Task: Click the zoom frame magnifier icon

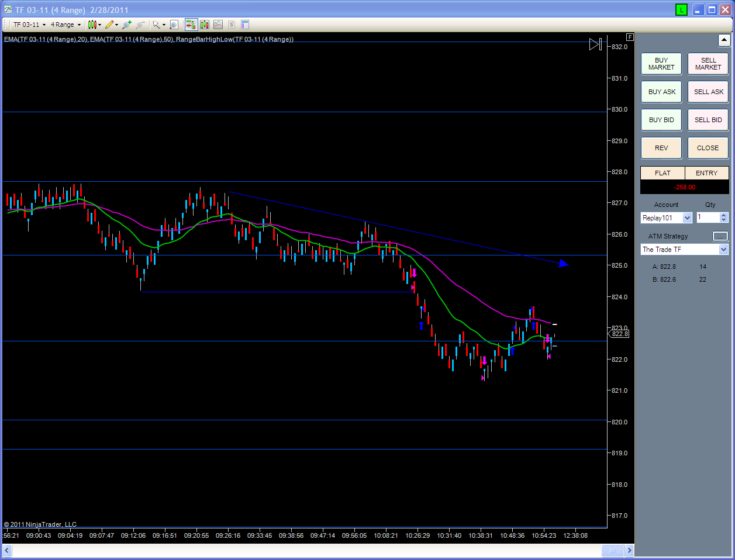Action: (x=174, y=25)
